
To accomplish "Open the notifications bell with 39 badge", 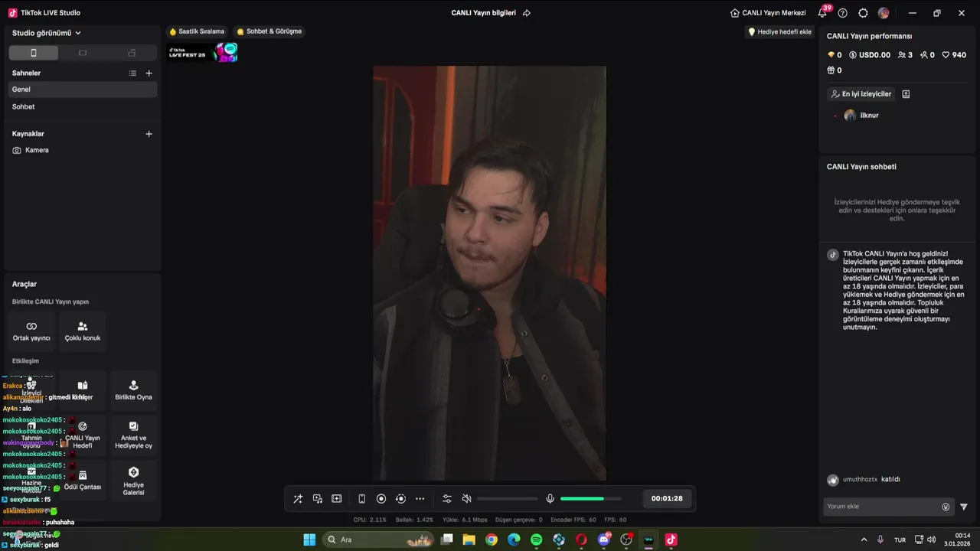I will [822, 13].
